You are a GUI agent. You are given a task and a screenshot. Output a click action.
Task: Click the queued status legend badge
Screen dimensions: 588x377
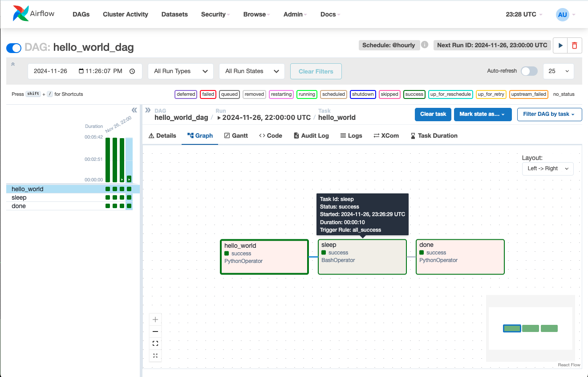tap(230, 94)
